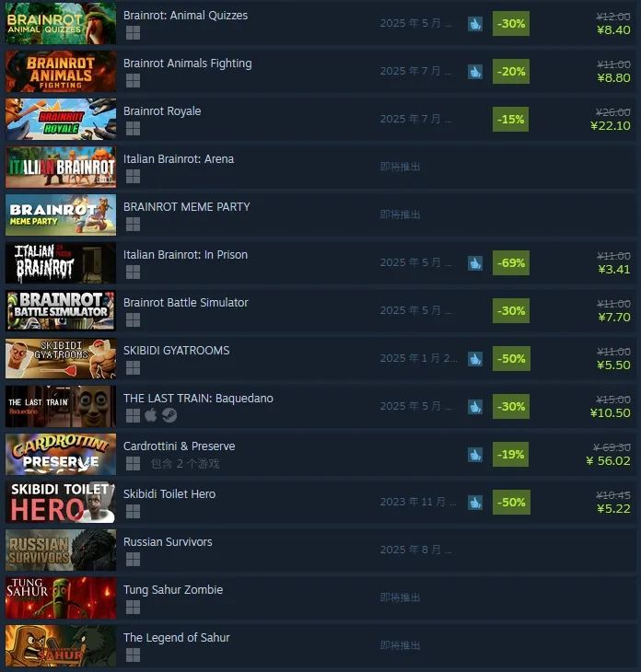Click the thumbs-up review icon for Brainrot: Animal Quizzes
641x672 pixels.
tap(475, 24)
